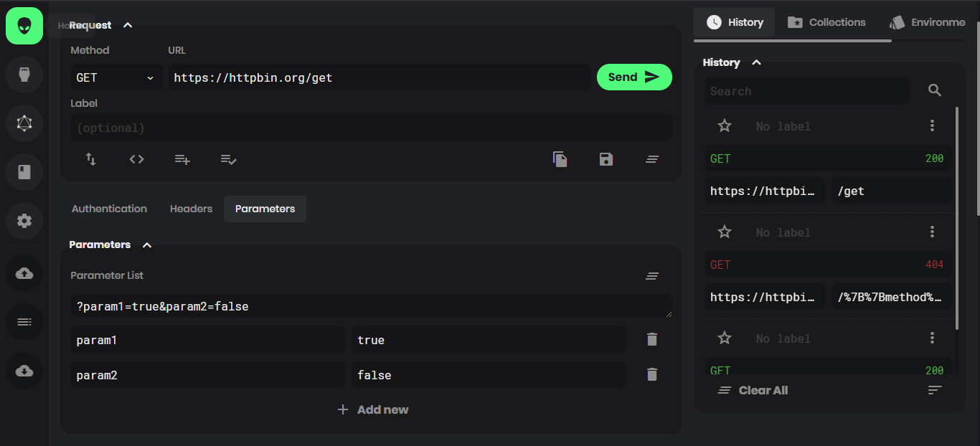
Task: Open the GraphQL client in the sidebar
Action: pyautogui.click(x=24, y=123)
